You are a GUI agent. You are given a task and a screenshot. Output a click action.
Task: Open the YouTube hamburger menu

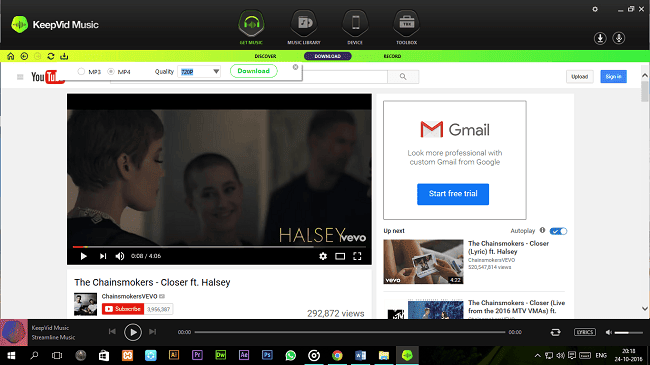click(x=20, y=77)
